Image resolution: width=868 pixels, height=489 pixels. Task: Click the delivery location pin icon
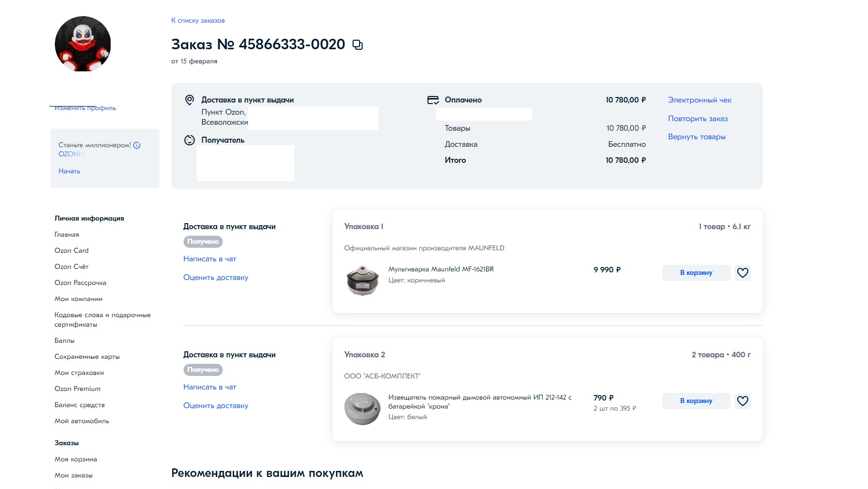pyautogui.click(x=190, y=100)
